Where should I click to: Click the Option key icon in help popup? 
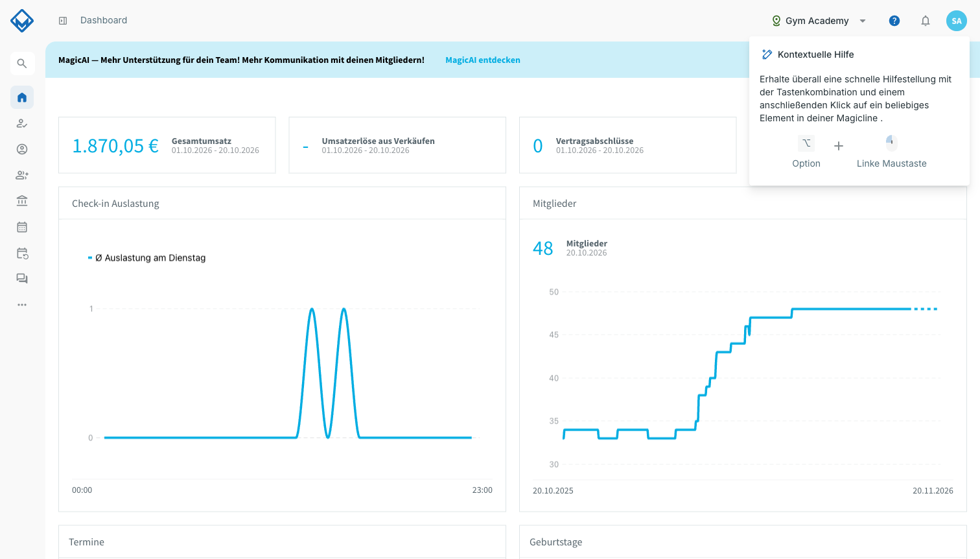click(806, 143)
